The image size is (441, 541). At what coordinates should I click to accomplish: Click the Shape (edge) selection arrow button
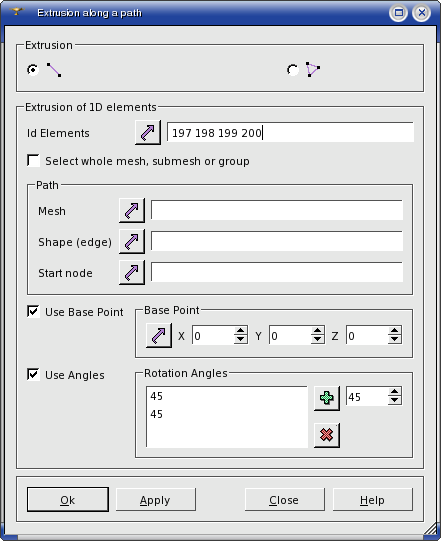point(132,242)
